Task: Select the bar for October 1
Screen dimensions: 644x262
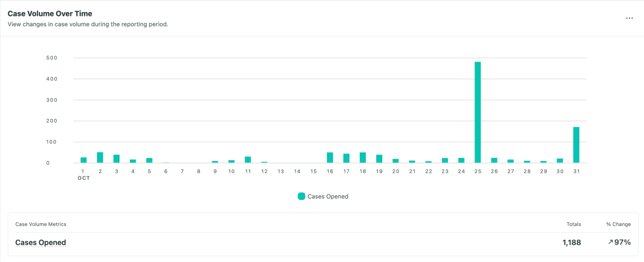Action: pyautogui.click(x=83, y=160)
